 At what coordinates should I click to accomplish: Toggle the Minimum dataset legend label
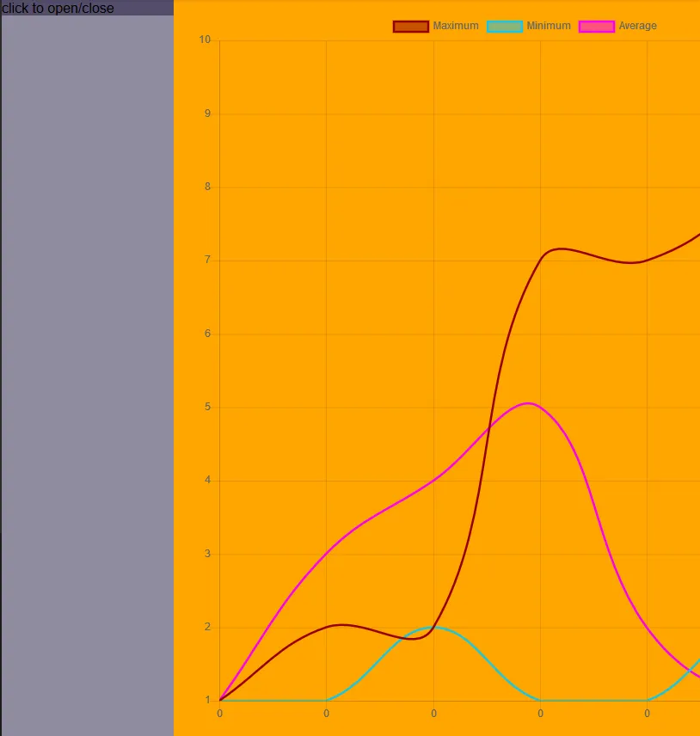pos(549,26)
